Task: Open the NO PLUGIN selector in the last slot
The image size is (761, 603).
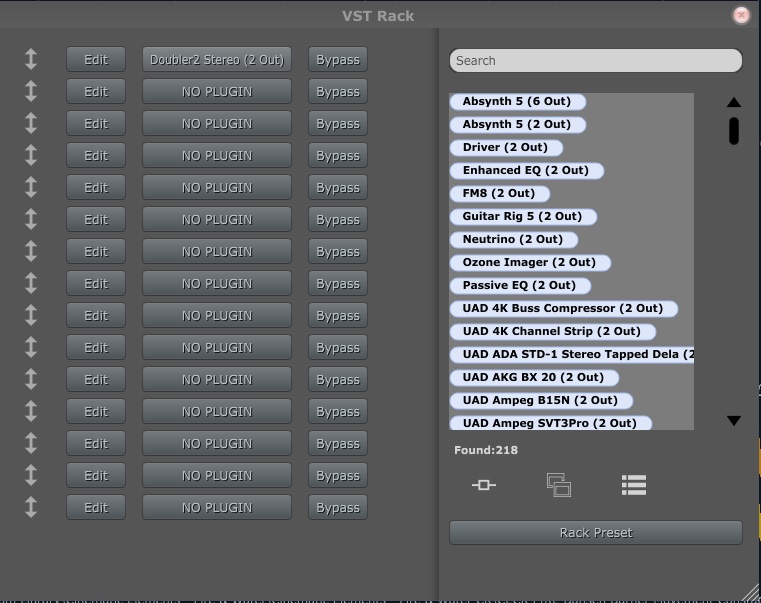Action: point(217,507)
